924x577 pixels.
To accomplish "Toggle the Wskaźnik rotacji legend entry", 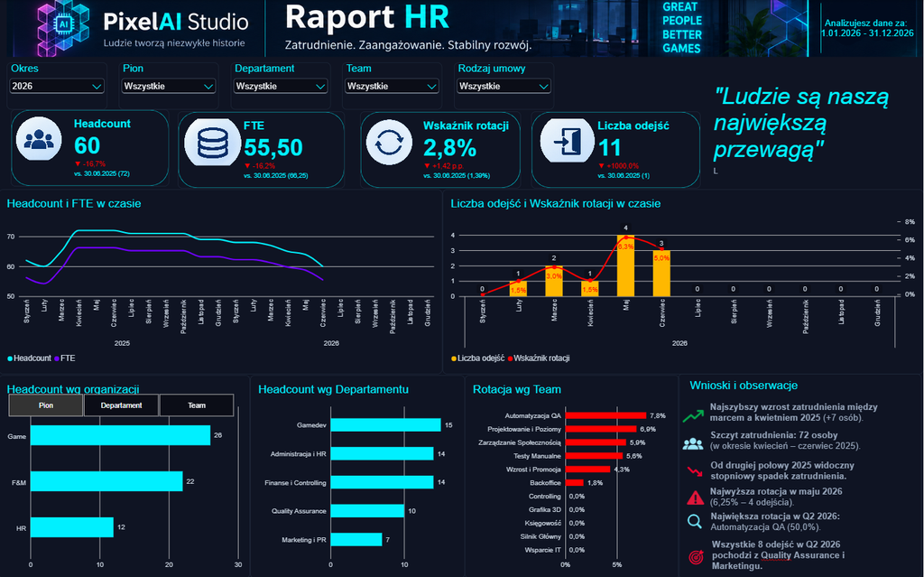I will 538,358.
